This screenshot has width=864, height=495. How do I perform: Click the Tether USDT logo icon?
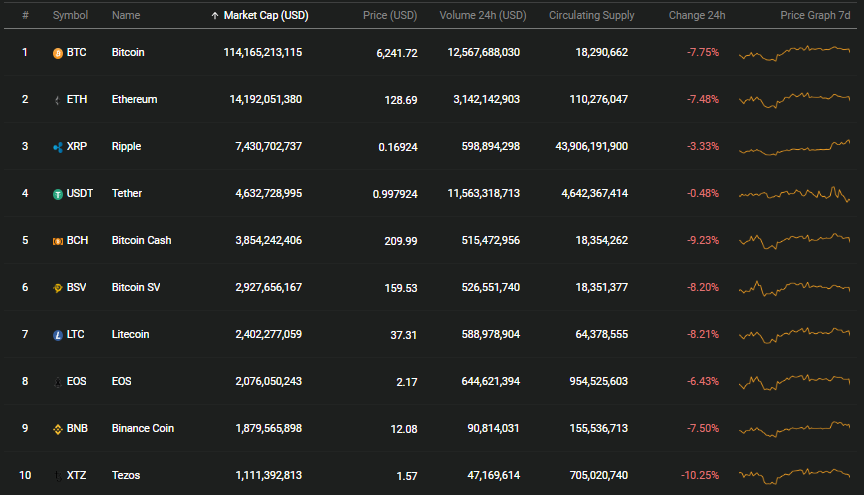coord(57,194)
